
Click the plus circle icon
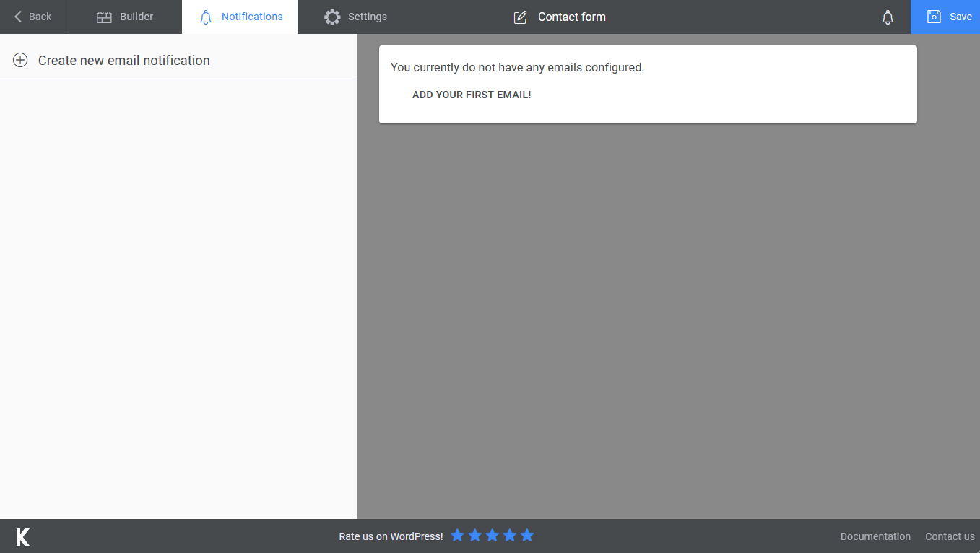pyautogui.click(x=20, y=61)
